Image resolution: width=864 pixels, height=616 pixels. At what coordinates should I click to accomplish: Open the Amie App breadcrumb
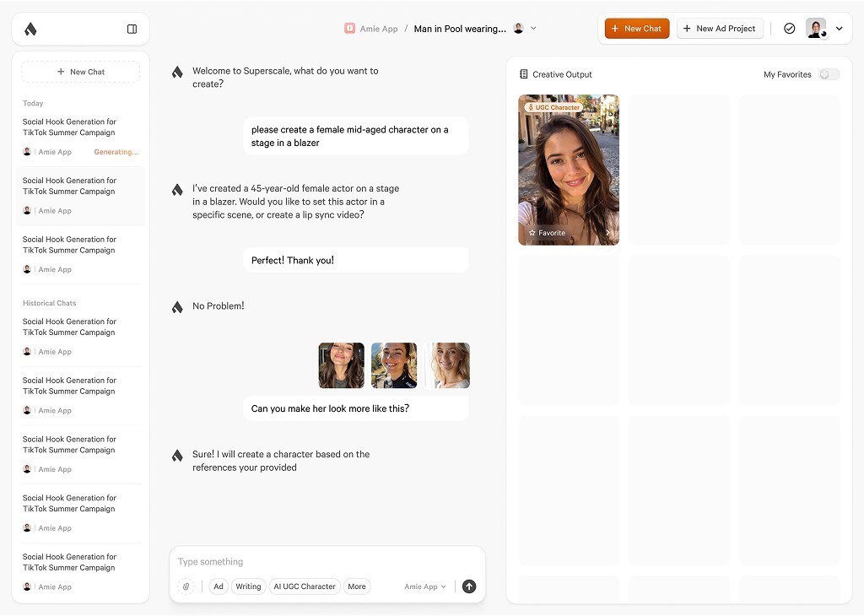379,29
